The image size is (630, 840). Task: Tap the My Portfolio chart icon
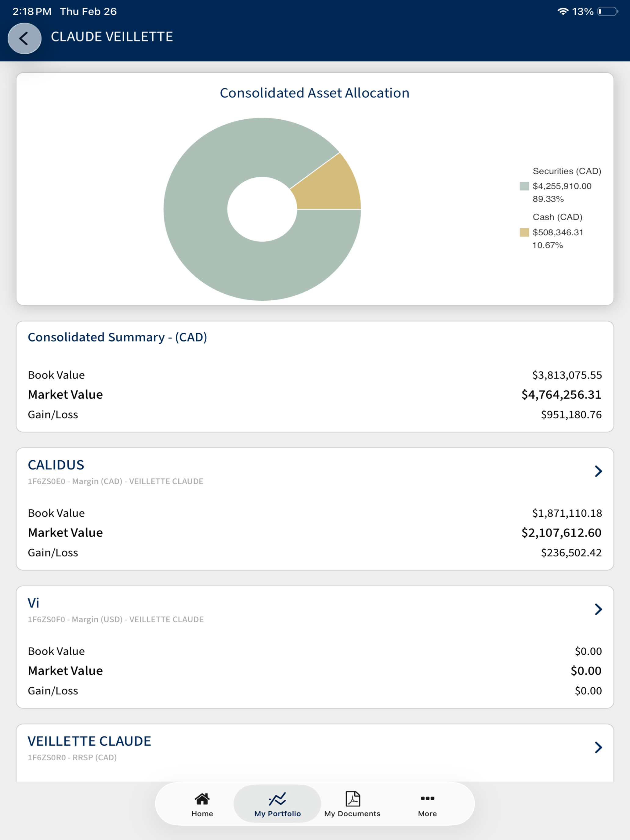277,799
